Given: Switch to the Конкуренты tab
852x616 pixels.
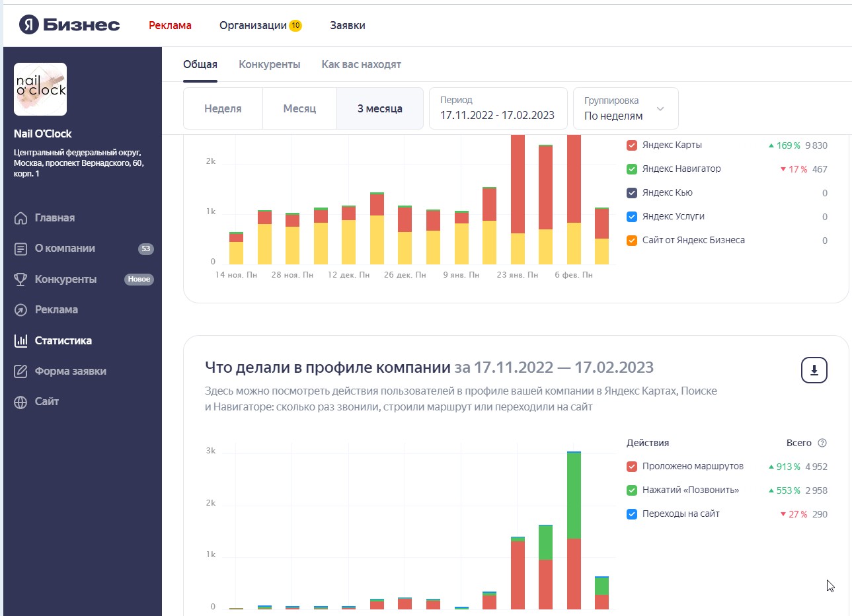Looking at the screenshot, I should pos(269,65).
